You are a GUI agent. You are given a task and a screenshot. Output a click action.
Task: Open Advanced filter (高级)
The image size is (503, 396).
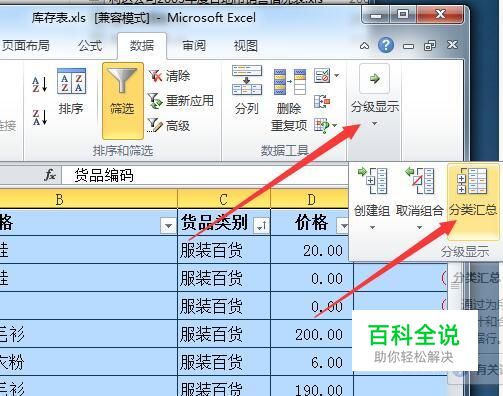pos(169,125)
